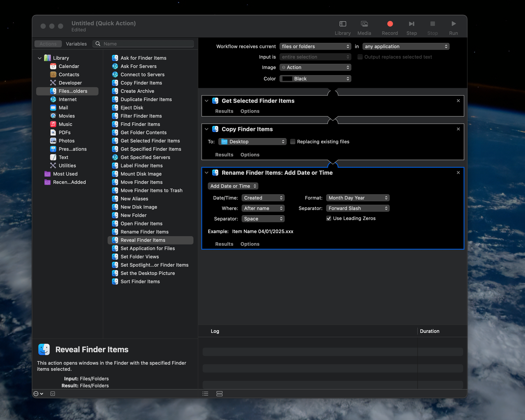Open the action menu ellipsis button
Viewport: 525px width, 420px height.
38,394
